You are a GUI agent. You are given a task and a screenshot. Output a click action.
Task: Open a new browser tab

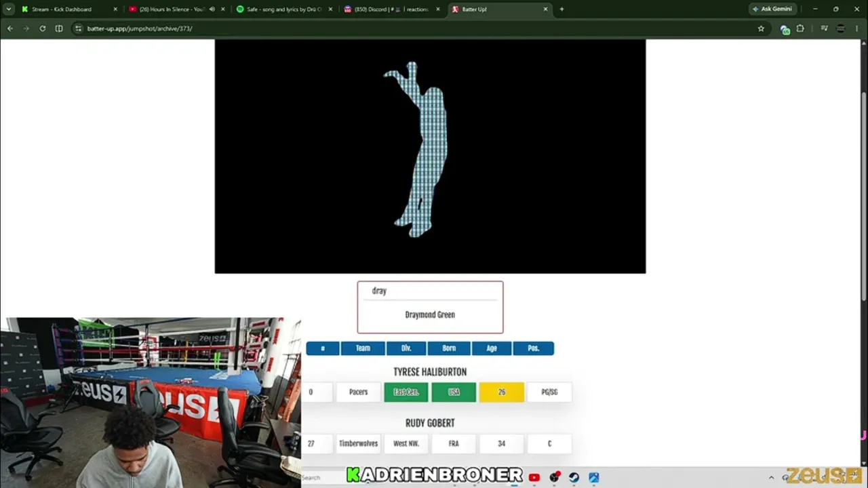(x=561, y=9)
